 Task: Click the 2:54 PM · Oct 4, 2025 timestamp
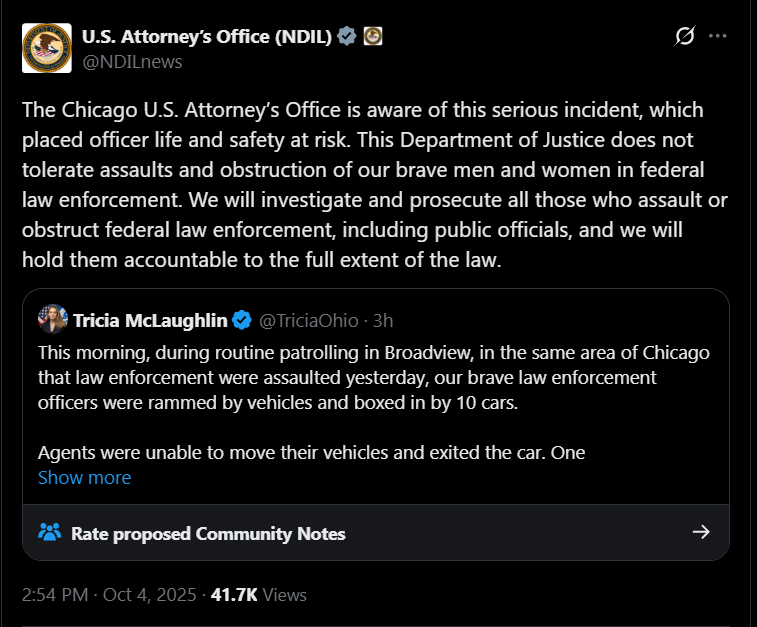[107, 594]
